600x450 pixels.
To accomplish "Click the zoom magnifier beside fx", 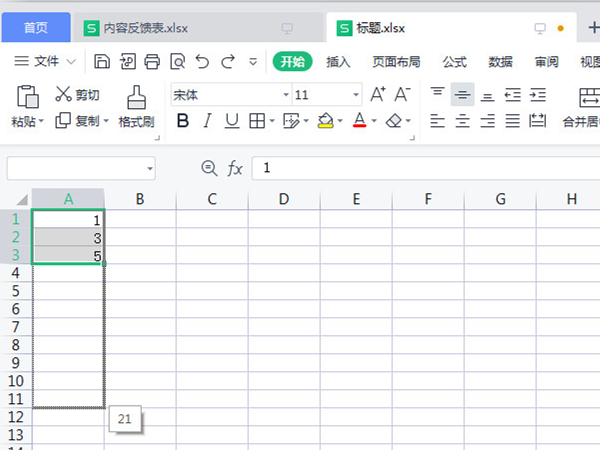I will [x=209, y=168].
